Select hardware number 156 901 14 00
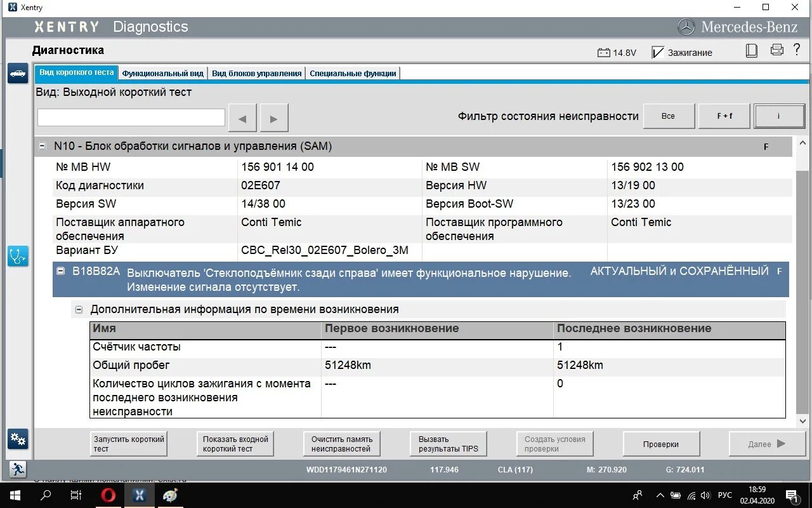This screenshot has height=508, width=812. (278, 167)
